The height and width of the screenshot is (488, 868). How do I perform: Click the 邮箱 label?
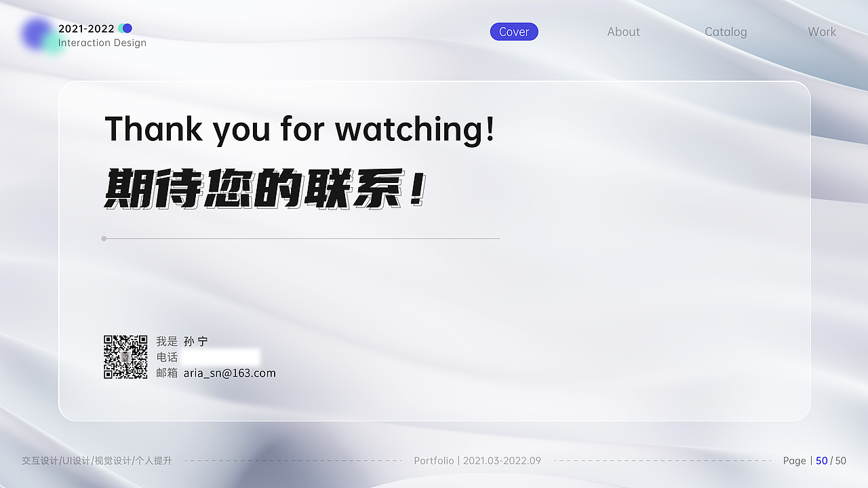tap(167, 373)
